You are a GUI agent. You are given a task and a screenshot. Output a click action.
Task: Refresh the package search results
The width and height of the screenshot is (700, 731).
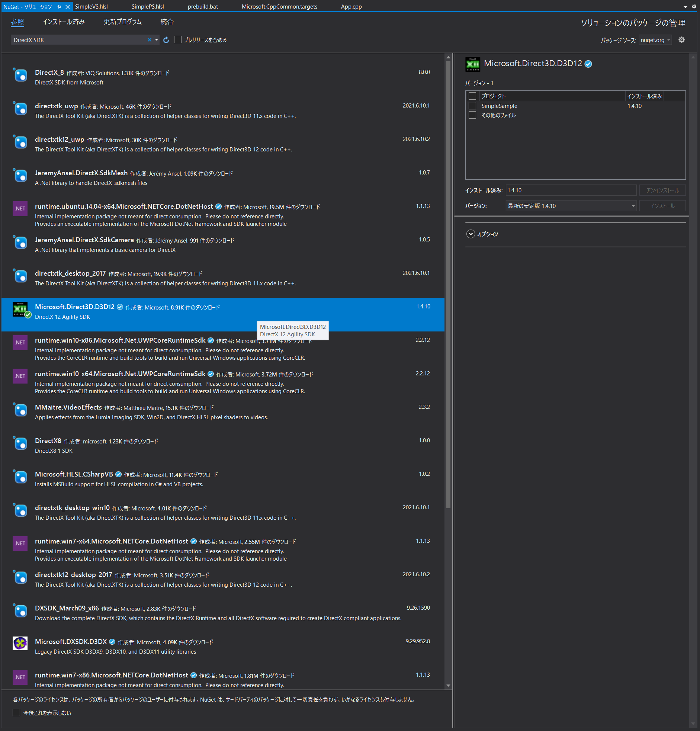166,40
